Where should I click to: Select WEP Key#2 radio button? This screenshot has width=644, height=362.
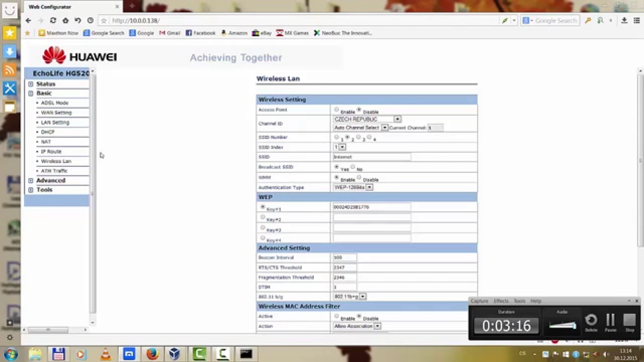[263, 217]
